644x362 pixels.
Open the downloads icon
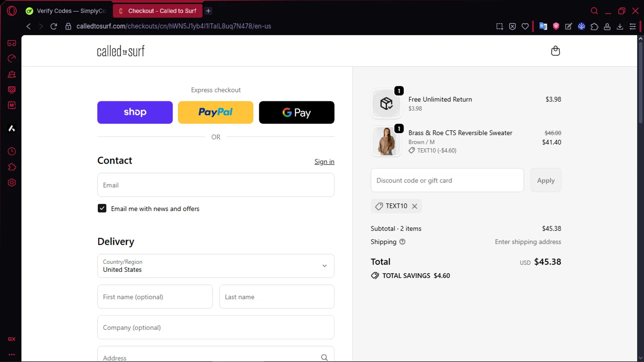tap(620, 26)
